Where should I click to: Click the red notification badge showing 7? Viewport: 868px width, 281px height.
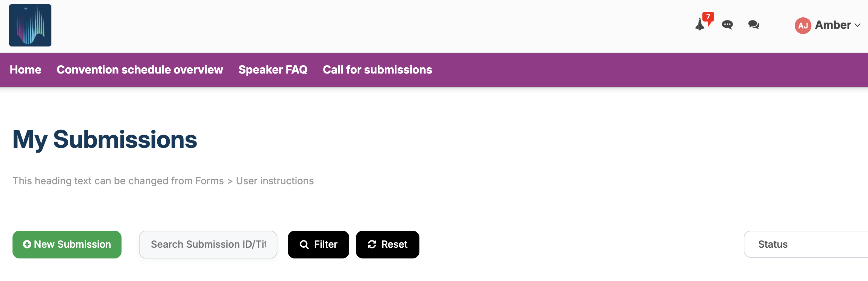point(708,17)
